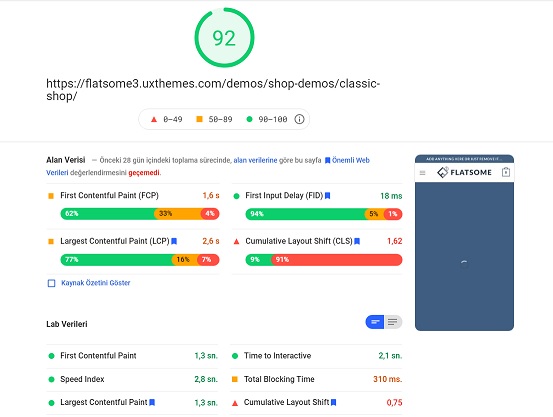Expand the Time to Interactive metric row
The image size is (553, 417).
(317, 356)
